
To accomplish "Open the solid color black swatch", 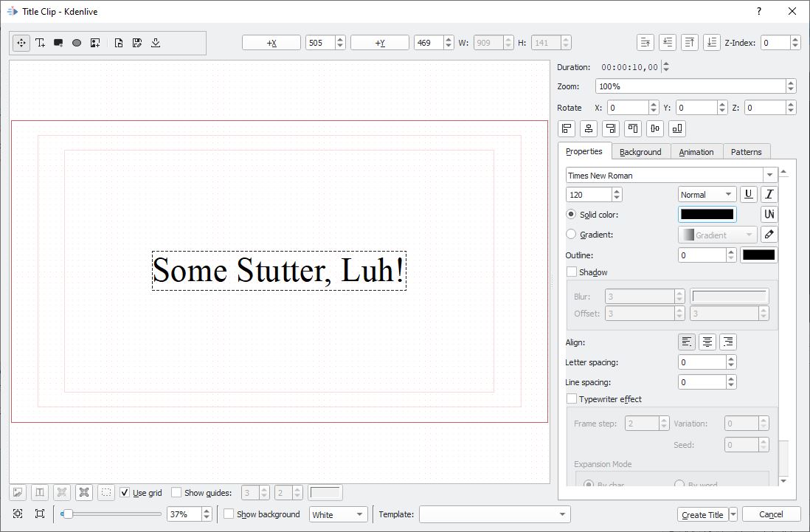I will pyautogui.click(x=707, y=214).
